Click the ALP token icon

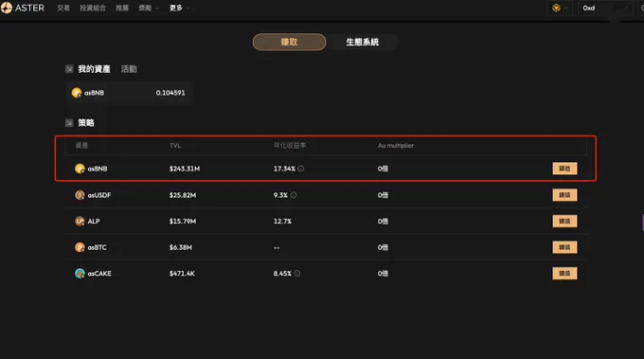pos(80,221)
